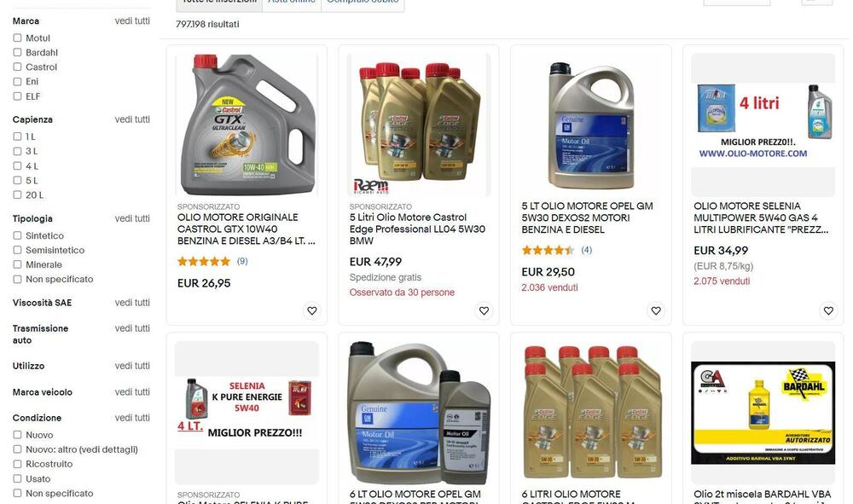Click heart icon on Castrol Edge Professional listing

pyautogui.click(x=484, y=310)
